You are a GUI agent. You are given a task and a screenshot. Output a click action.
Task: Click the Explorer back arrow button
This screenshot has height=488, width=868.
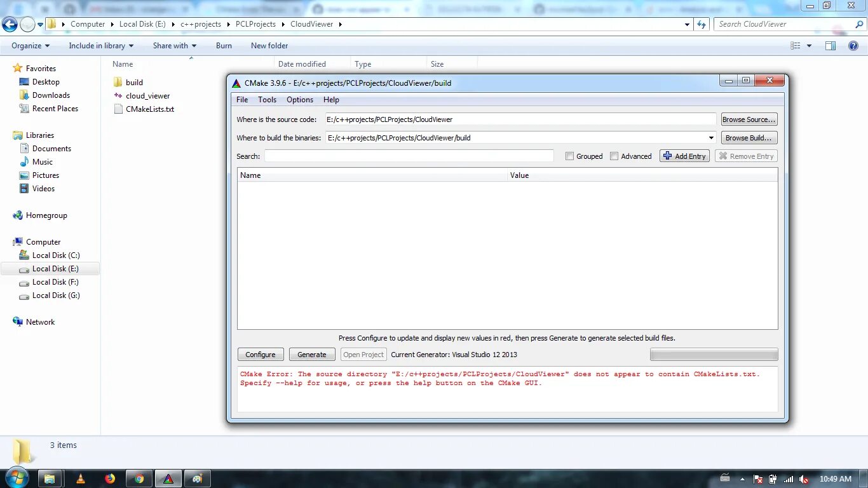click(x=10, y=25)
